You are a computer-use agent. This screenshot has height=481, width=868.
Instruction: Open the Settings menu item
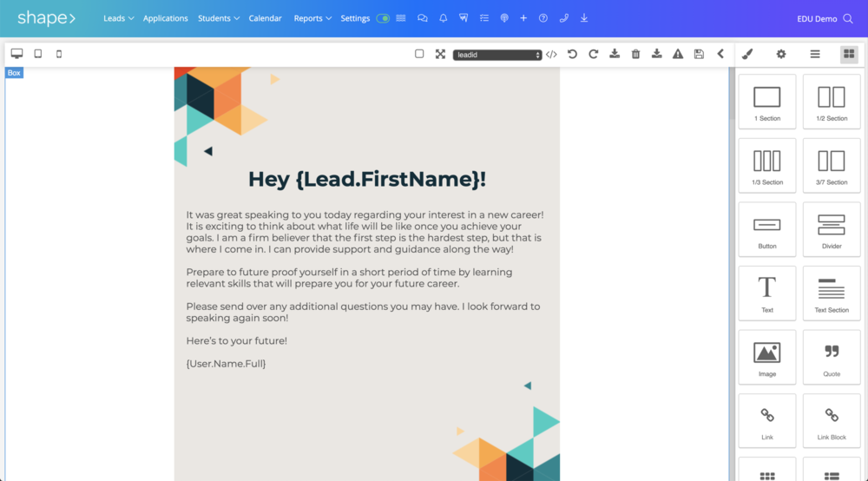coord(355,18)
